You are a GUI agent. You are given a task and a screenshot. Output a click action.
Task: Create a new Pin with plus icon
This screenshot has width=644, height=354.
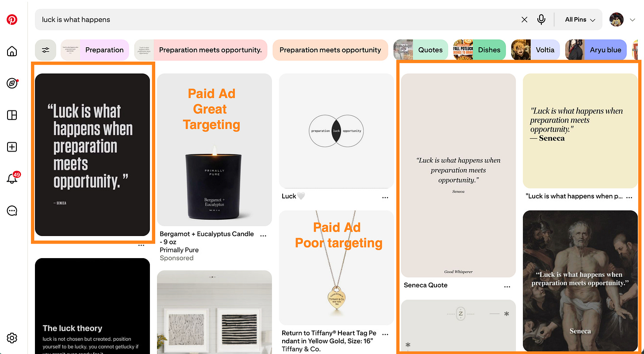tap(12, 147)
